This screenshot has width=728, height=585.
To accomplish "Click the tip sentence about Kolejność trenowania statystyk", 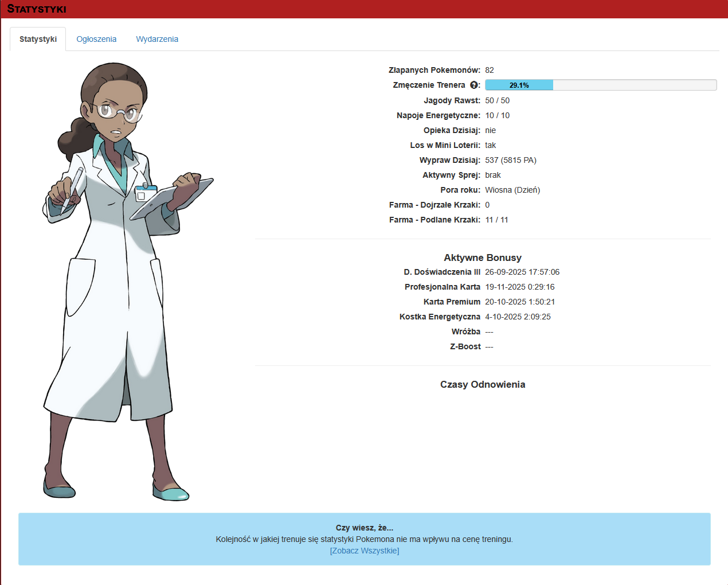I will click(365, 539).
